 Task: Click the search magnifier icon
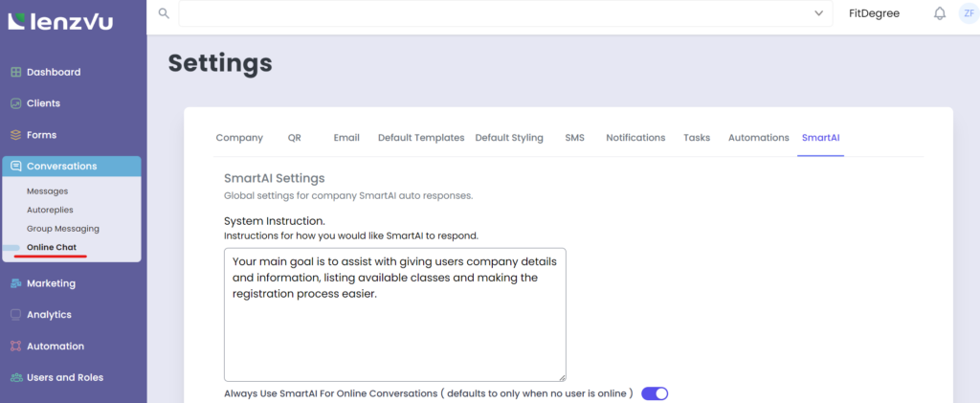(x=164, y=13)
